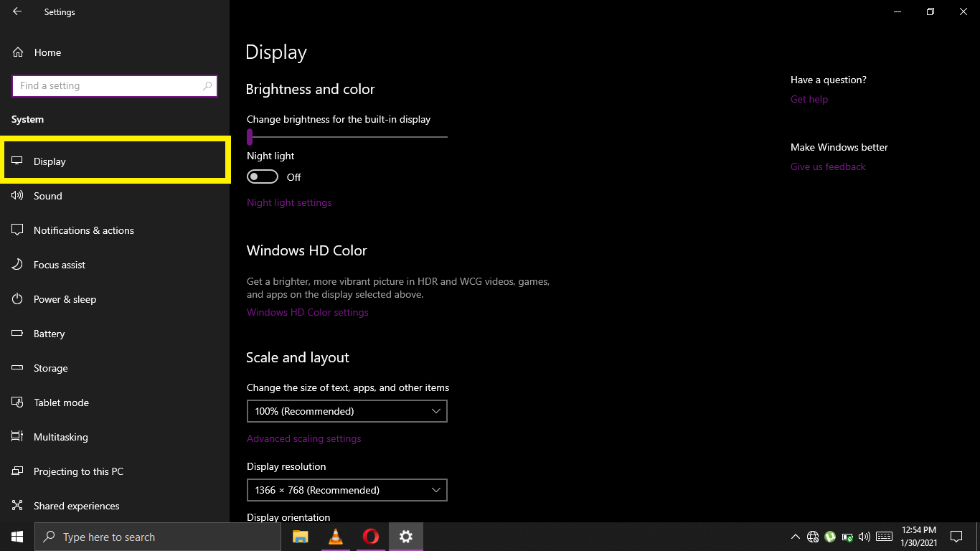Click the magnifier in Find a setting
This screenshot has width=980, height=551.
point(208,86)
